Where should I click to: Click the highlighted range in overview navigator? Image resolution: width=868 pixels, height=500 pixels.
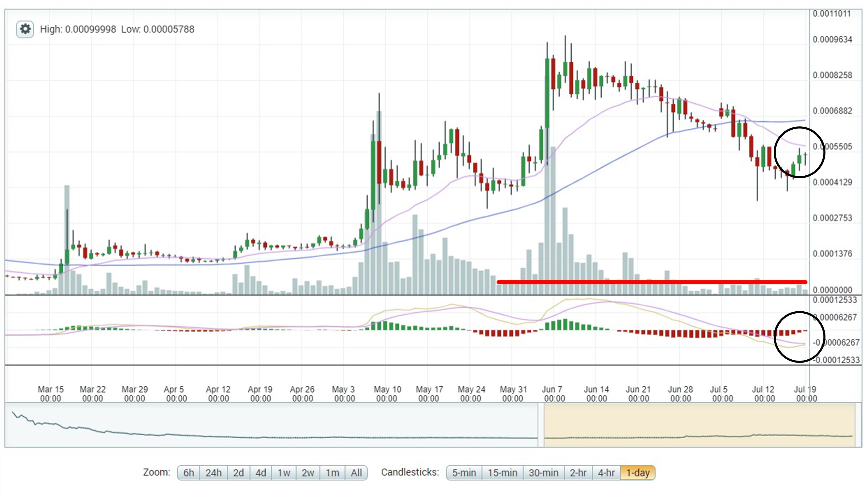tap(699, 425)
